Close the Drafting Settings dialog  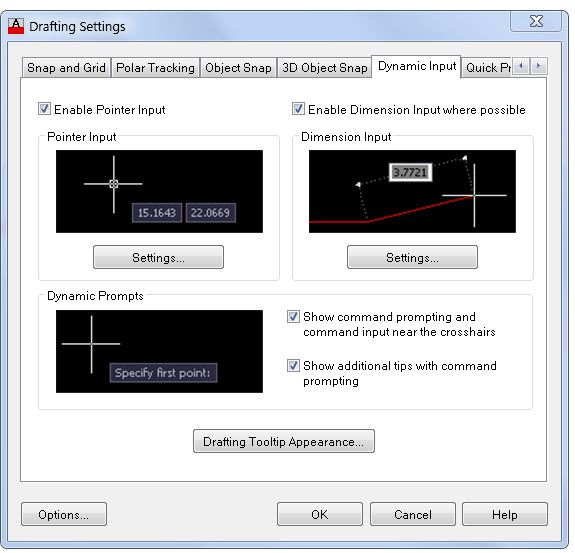536,21
